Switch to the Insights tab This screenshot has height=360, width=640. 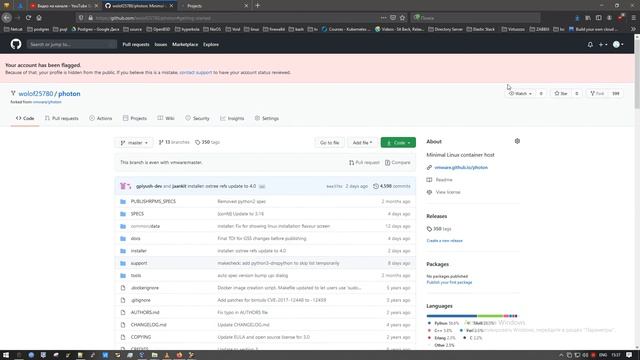(232, 118)
